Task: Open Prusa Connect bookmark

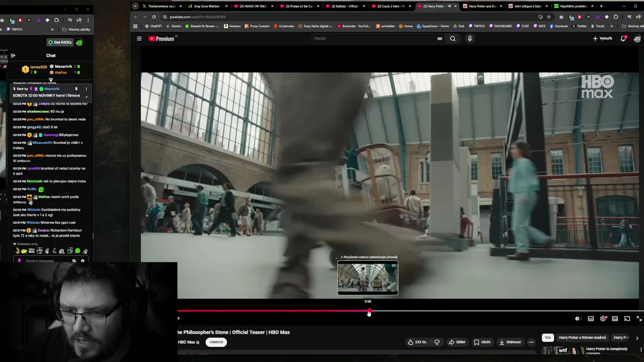Action: [258, 26]
